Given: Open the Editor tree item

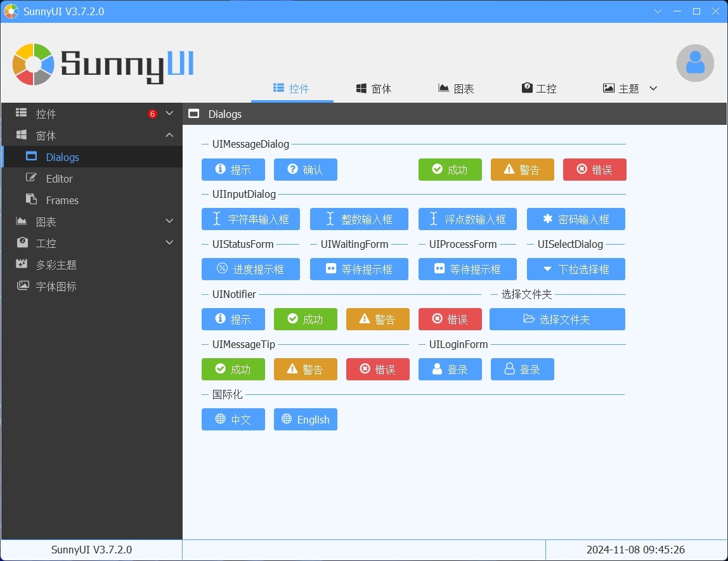Looking at the screenshot, I should tap(92, 178).
